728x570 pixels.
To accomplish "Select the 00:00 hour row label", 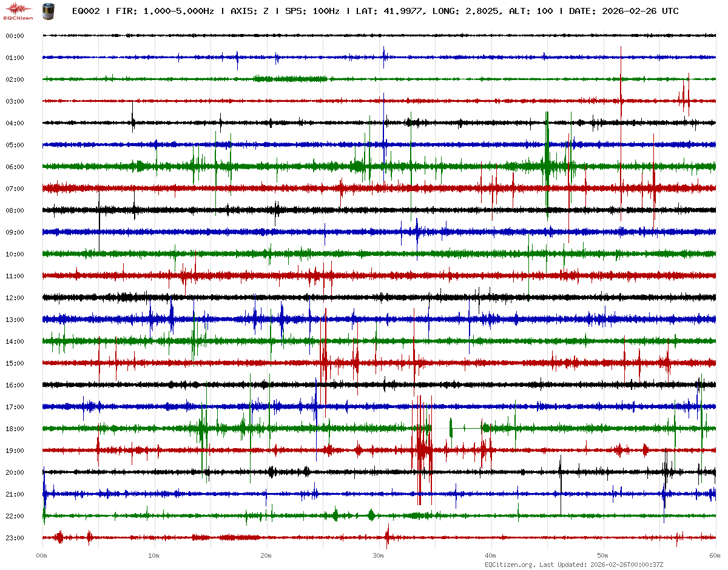I will 15,36.
